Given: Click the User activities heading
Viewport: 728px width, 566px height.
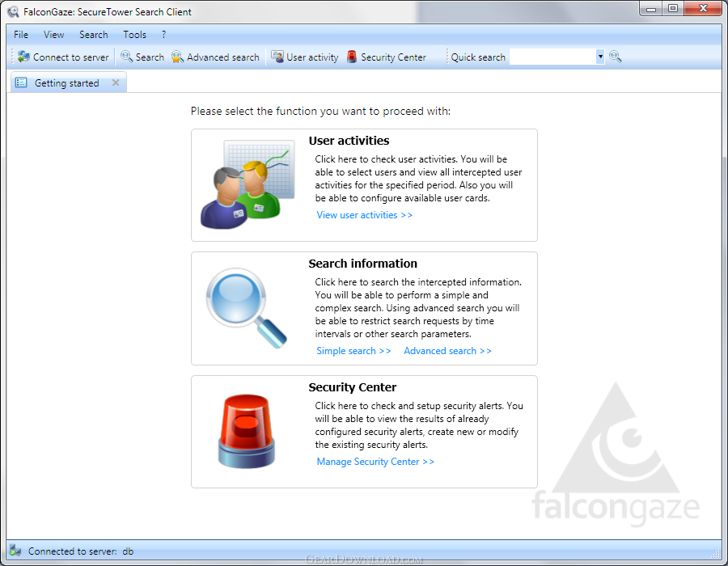Looking at the screenshot, I should [349, 141].
